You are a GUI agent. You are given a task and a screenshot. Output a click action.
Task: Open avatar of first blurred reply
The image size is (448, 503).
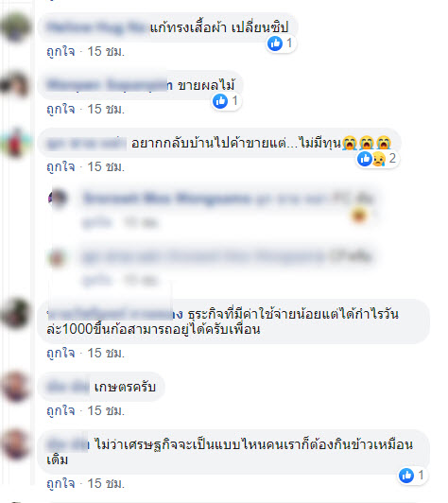coord(59,198)
